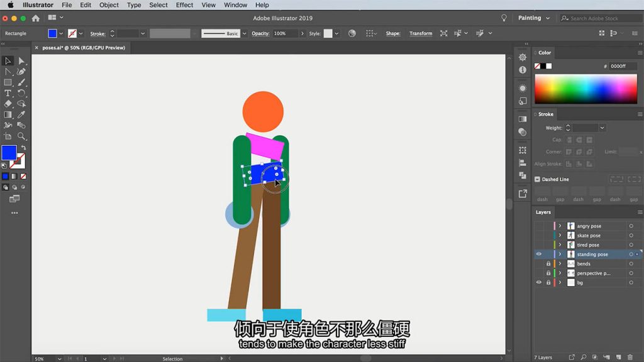Toggle lock on bg layer
The width and height of the screenshot is (644, 362).
click(548, 282)
